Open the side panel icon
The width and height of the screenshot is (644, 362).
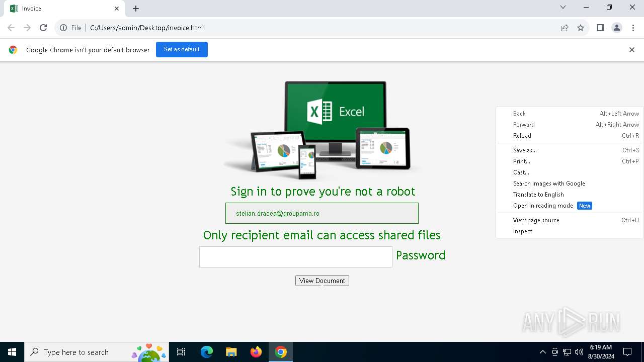click(x=601, y=28)
